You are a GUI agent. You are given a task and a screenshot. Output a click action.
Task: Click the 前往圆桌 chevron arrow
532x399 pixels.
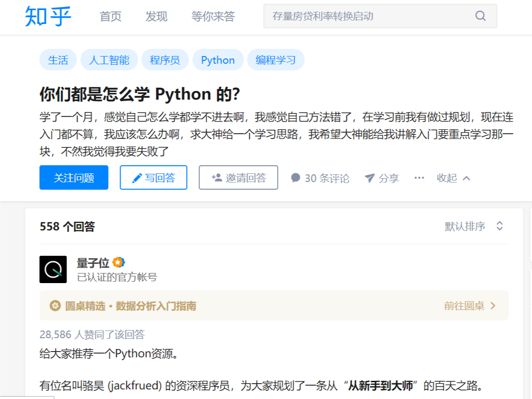click(x=493, y=306)
